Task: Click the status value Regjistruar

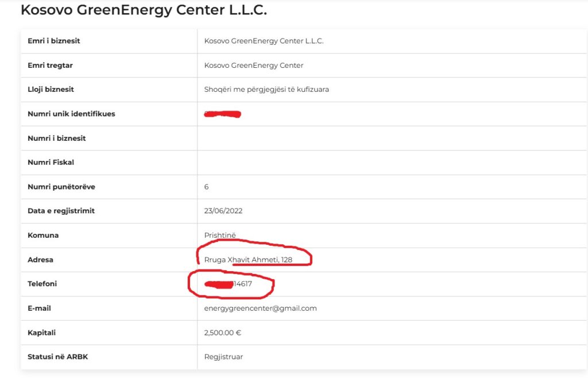Action: pos(223,357)
